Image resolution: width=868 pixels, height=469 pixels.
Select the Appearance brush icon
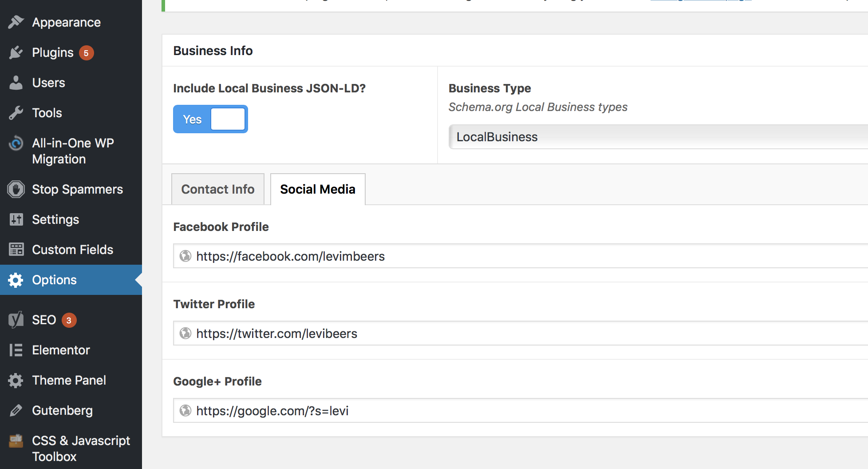coord(16,22)
